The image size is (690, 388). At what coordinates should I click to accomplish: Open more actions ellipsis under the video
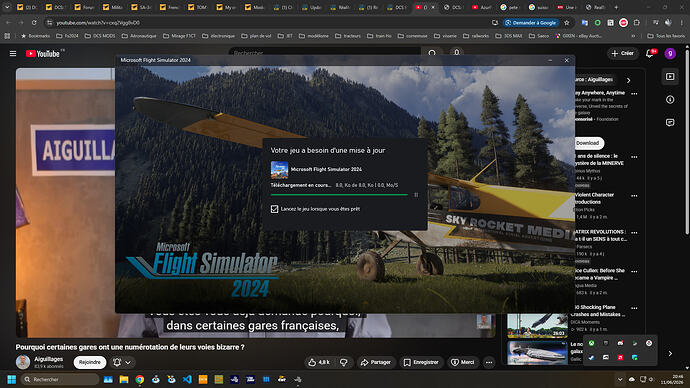(x=489, y=362)
